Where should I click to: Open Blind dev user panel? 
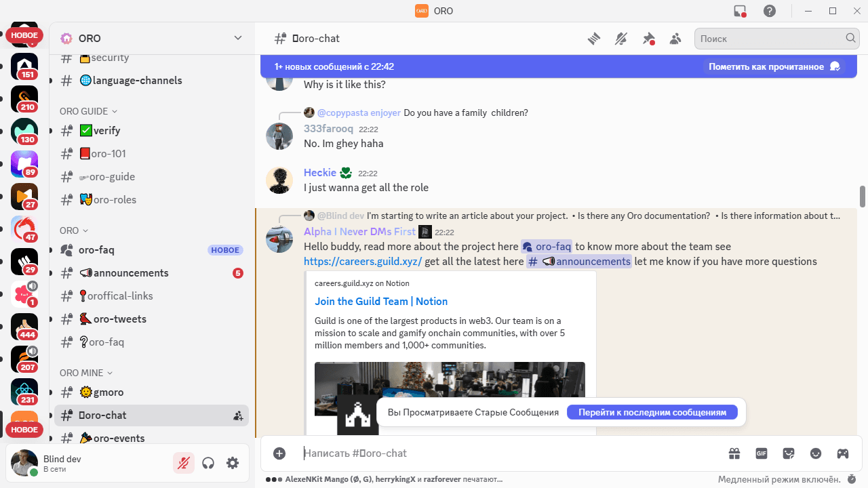[88, 463]
